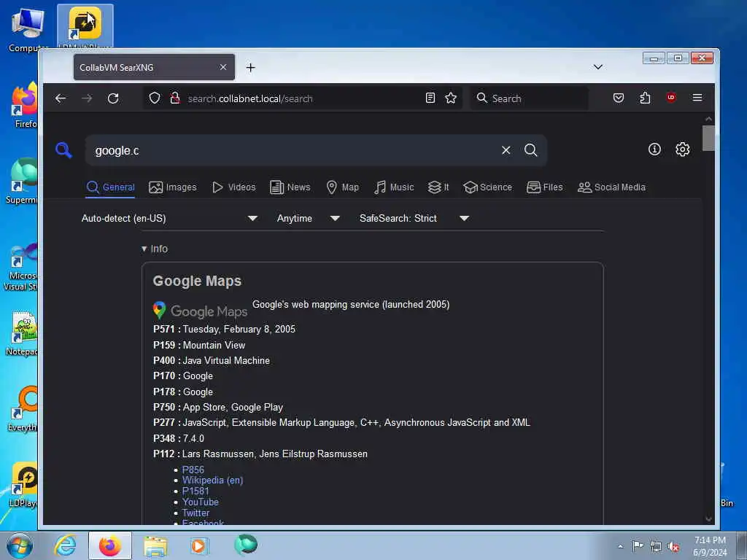Open the SearXNG about info icon
This screenshot has height=560, width=747.
tap(654, 149)
